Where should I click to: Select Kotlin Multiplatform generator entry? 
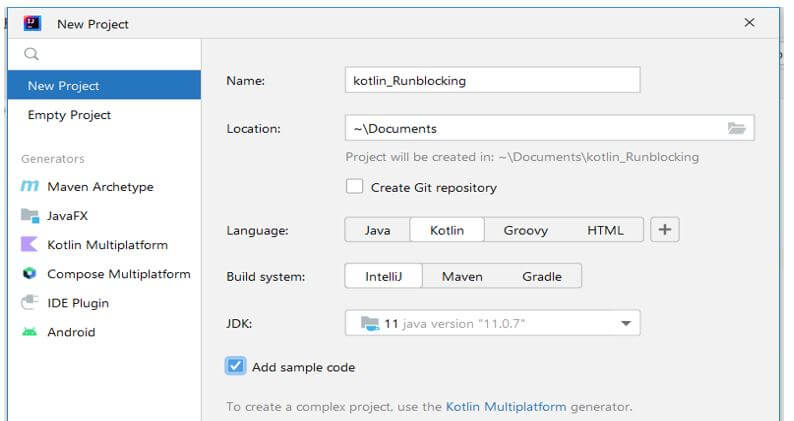(x=104, y=245)
